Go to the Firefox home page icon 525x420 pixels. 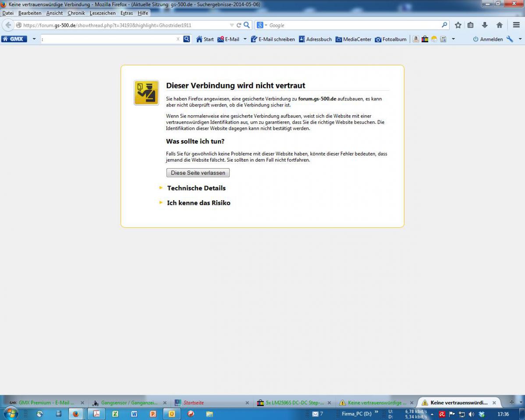[x=499, y=25]
